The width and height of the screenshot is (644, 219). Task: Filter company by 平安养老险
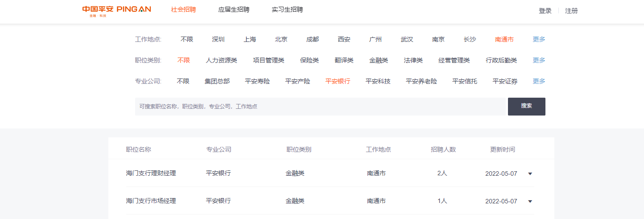pos(421,81)
